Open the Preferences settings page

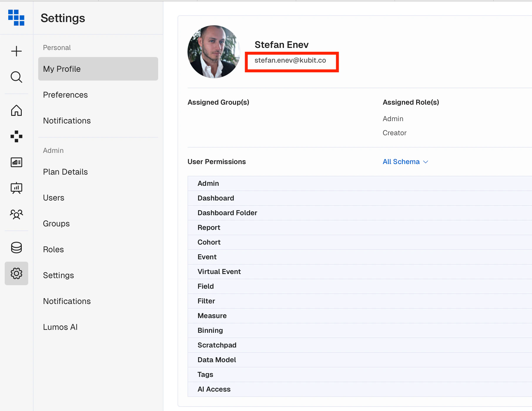(65, 95)
